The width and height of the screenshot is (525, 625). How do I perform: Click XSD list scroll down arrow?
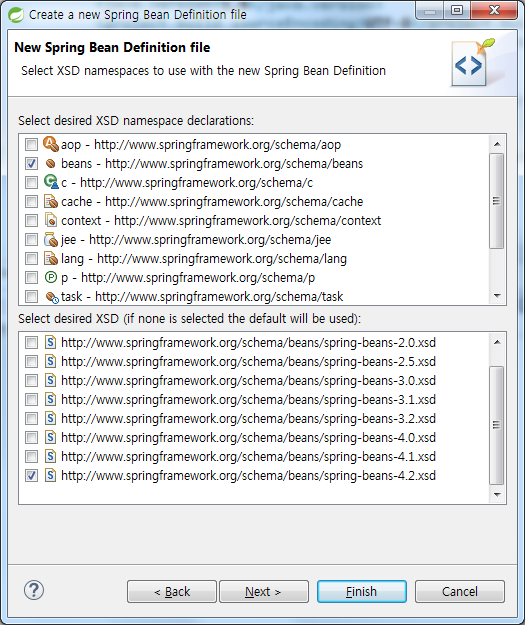tap(497, 495)
